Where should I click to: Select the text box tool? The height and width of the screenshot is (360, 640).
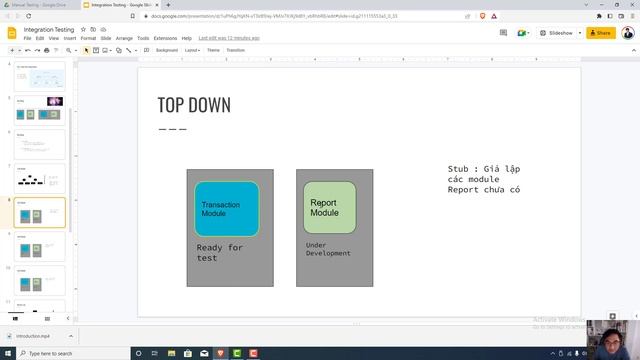coord(96,50)
